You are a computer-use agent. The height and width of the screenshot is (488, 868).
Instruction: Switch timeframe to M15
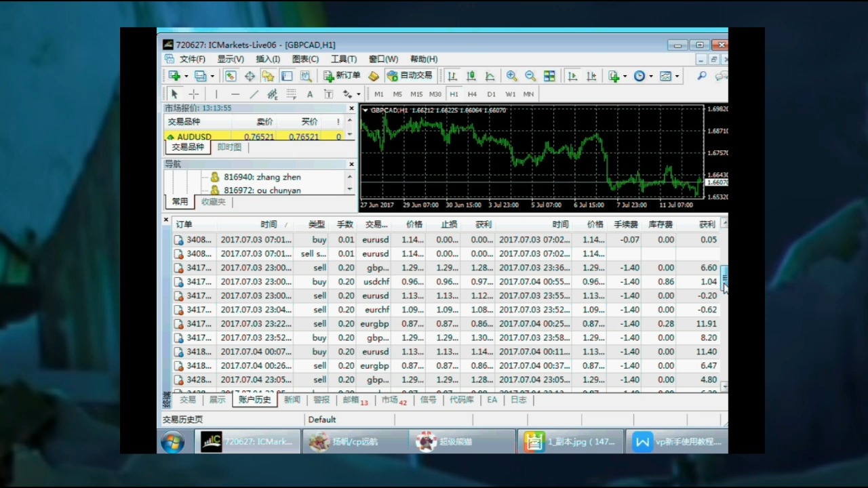416,94
